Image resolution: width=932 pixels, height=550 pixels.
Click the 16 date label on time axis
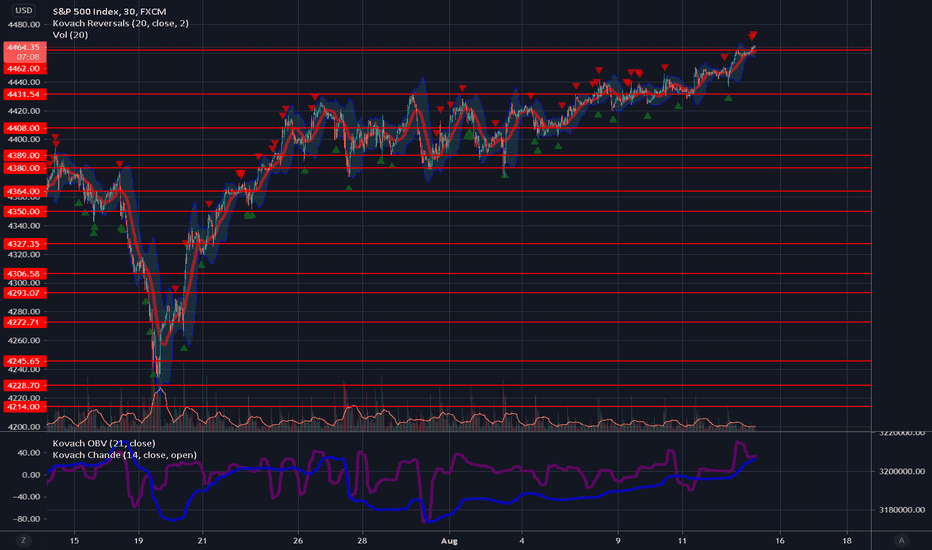(780, 540)
